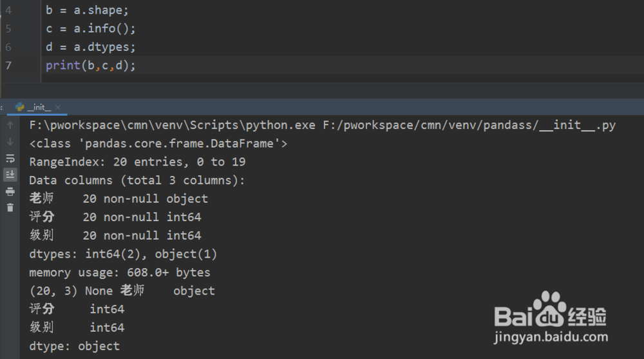644x359 pixels.
Task: Toggle scroll-to-end for the console output
Action: tap(10, 175)
